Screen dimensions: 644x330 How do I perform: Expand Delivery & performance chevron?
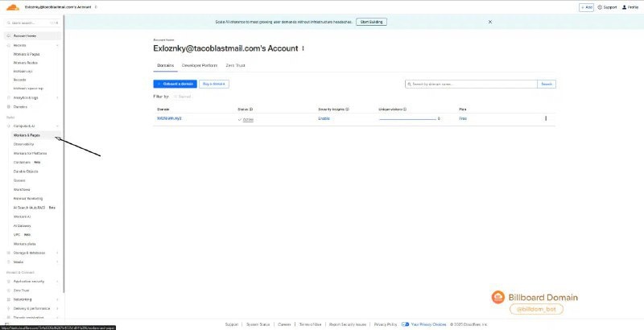pos(57,308)
